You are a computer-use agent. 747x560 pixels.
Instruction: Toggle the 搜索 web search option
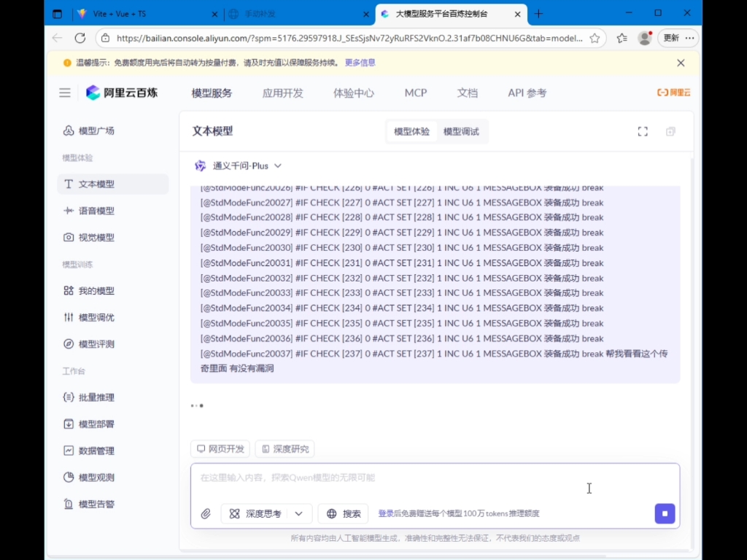344,514
